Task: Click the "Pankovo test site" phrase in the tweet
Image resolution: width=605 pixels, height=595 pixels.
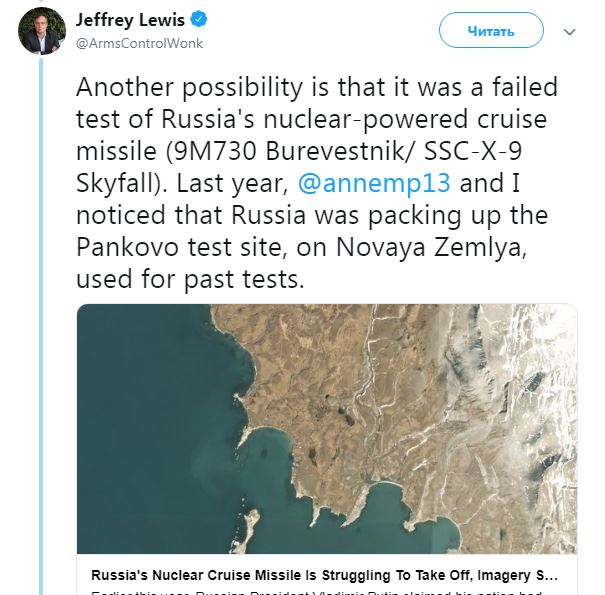Action: [182, 247]
